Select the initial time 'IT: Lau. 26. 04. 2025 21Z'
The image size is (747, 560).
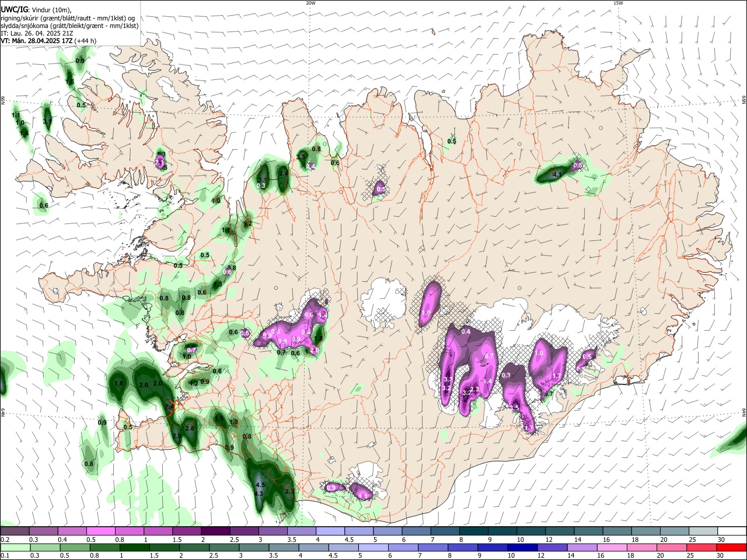[36, 33]
